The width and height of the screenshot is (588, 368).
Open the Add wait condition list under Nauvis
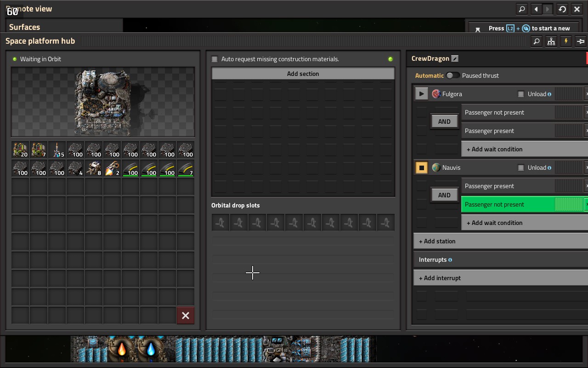pyautogui.click(x=524, y=223)
